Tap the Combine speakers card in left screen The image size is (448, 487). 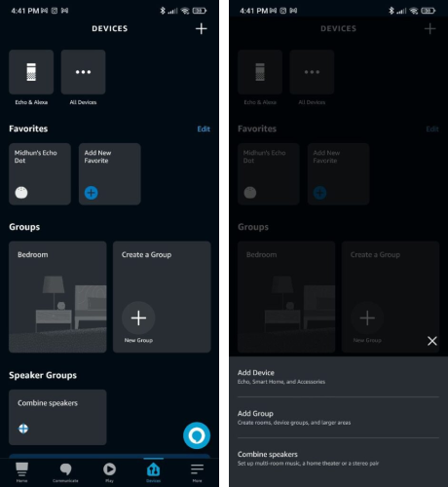point(57,417)
